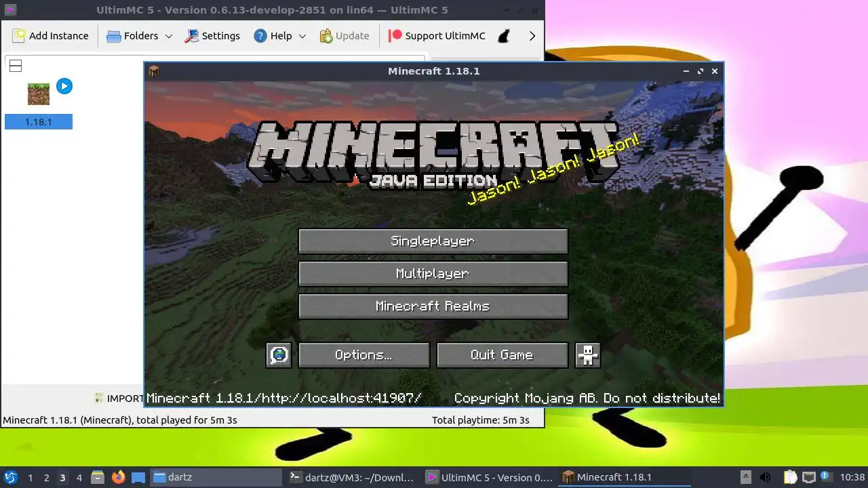The image size is (868, 488).
Task: Switch to workspace 1
Action: pos(30,478)
